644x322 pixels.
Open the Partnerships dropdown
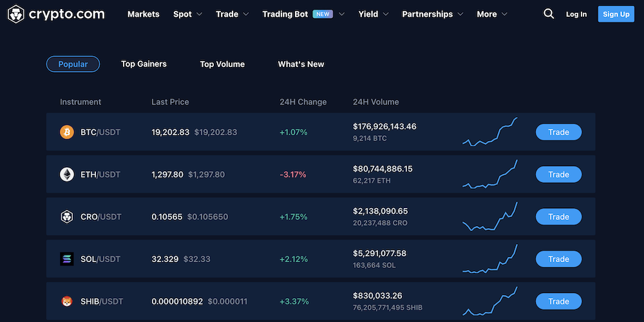pos(432,14)
